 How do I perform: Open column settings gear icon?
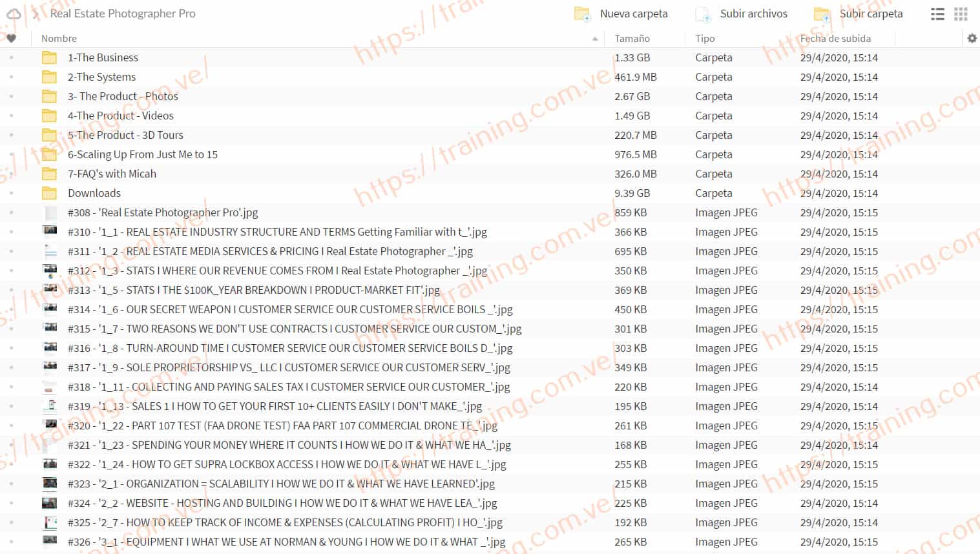click(x=972, y=39)
